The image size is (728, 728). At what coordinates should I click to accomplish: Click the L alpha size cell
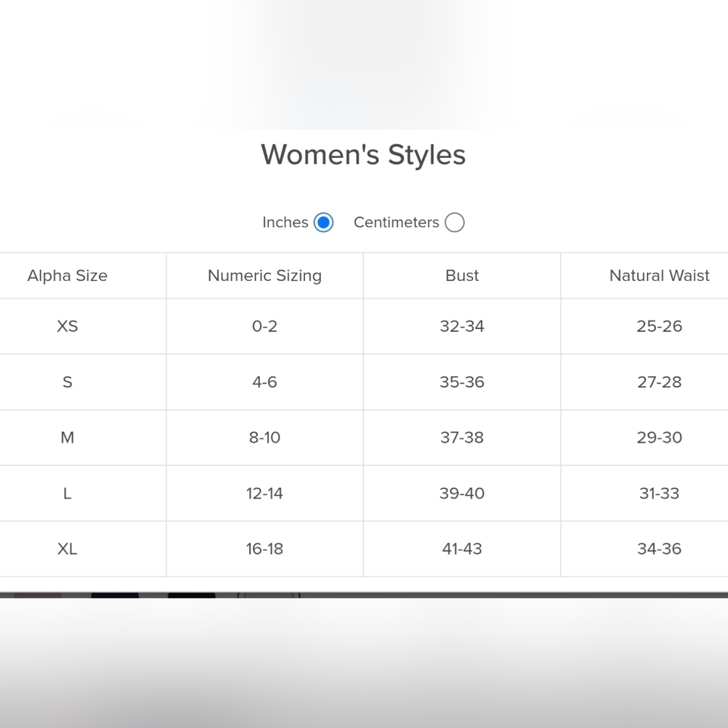tap(67, 493)
